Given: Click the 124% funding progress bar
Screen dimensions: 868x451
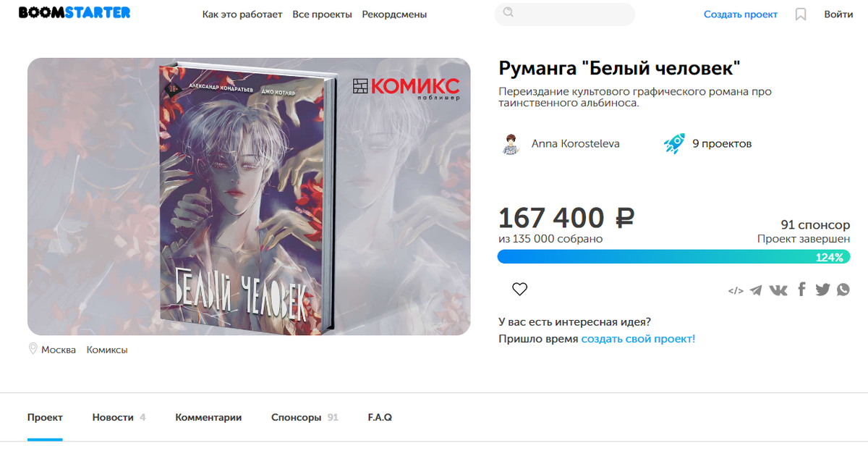Looking at the screenshot, I should tap(673, 257).
